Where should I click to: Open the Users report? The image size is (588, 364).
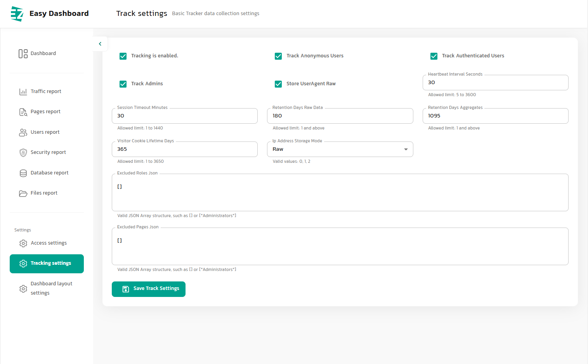pyautogui.click(x=47, y=132)
